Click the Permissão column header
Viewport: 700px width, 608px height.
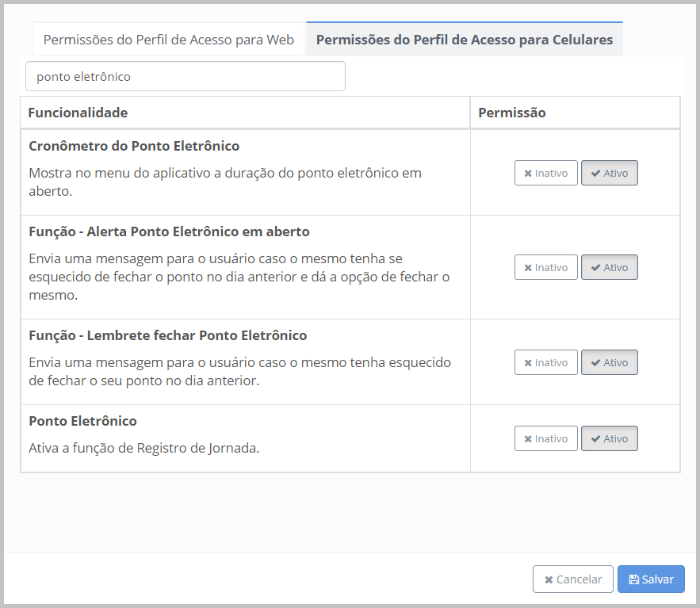[x=512, y=113]
